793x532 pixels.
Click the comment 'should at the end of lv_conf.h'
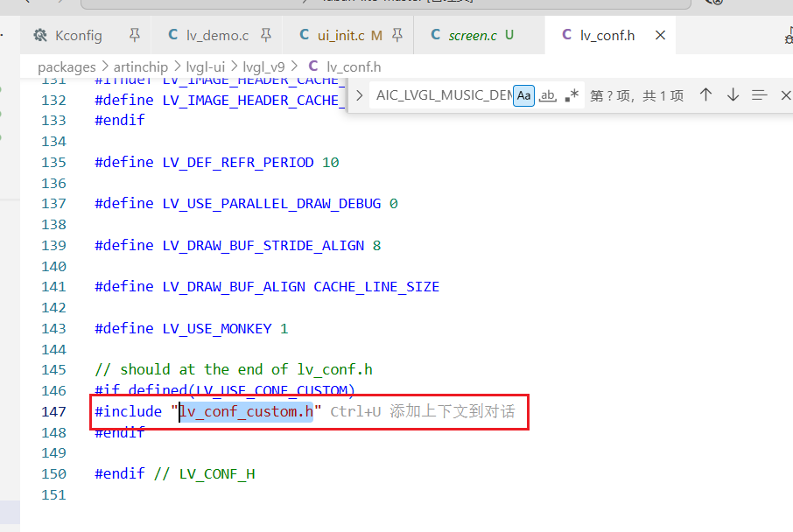coord(246,369)
